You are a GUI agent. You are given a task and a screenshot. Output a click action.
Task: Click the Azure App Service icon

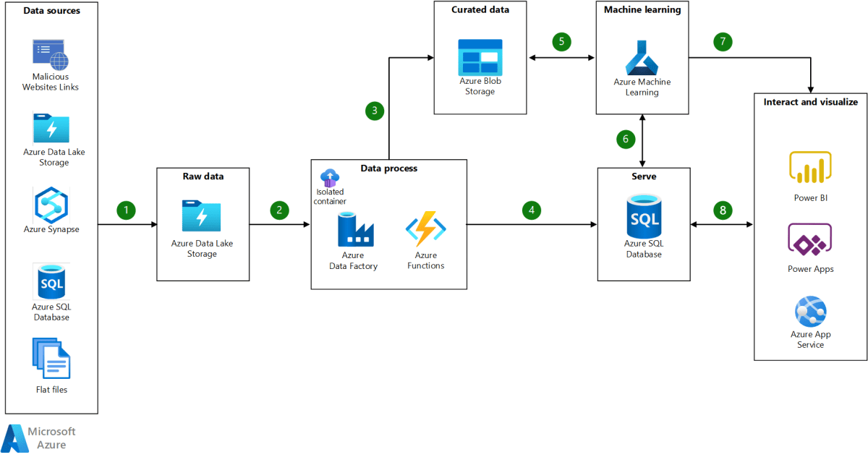click(810, 312)
